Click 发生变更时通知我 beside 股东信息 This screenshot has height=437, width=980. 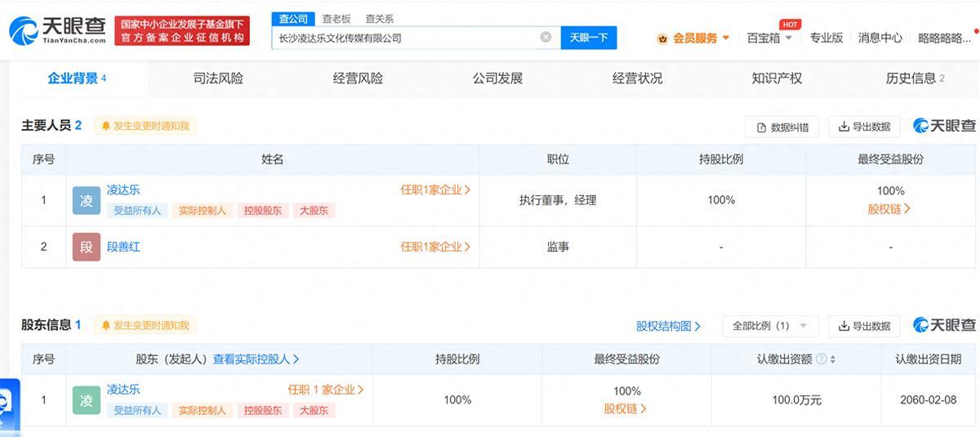tap(145, 325)
